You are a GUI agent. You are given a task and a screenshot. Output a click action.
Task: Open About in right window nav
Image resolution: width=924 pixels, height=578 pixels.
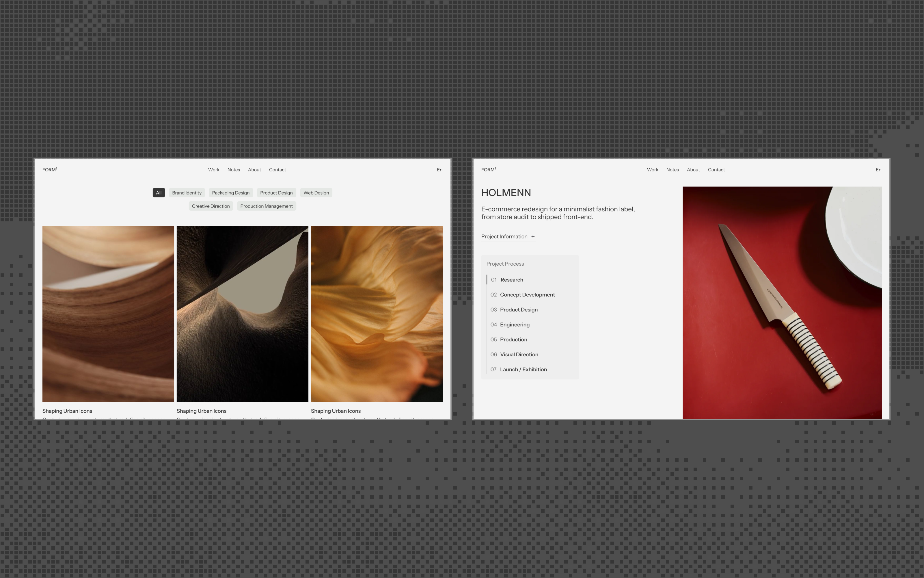point(693,170)
